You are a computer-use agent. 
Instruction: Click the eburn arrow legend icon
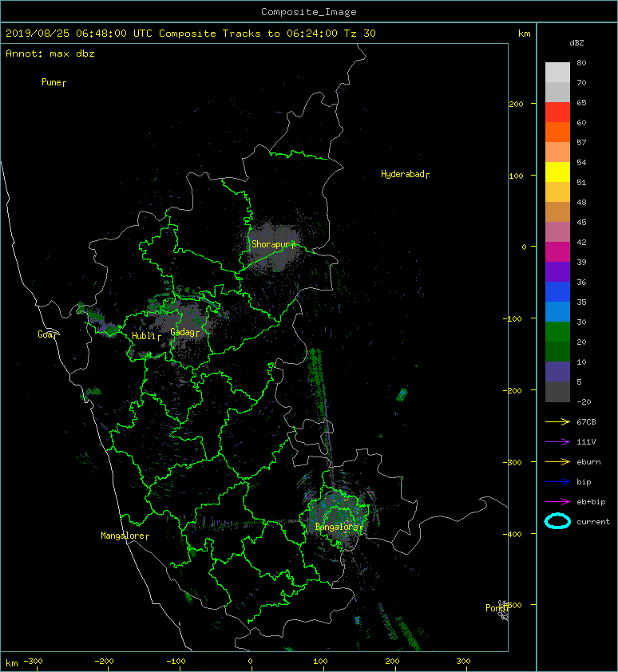[x=557, y=461]
